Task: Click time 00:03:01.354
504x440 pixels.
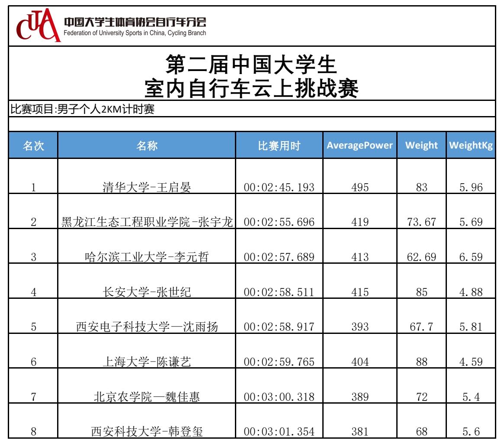Action: click(x=279, y=432)
